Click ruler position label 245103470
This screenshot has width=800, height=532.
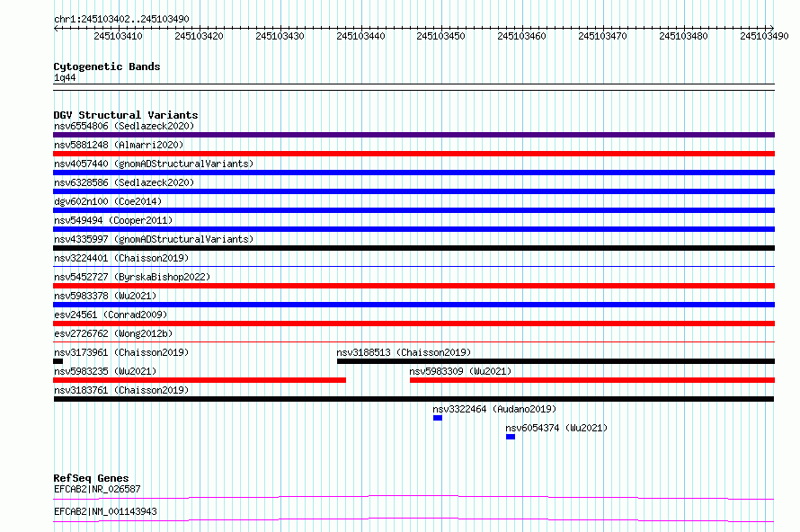[602, 36]
